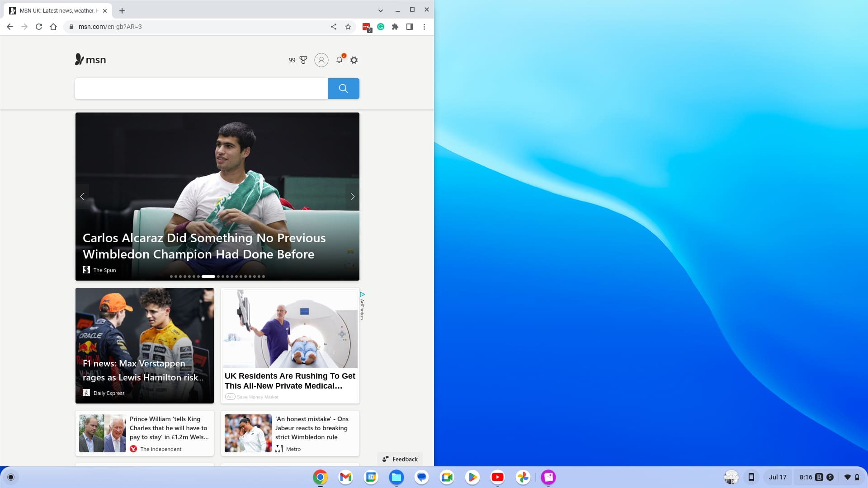Open the magenta app on shelf
868x488 pixels.
coord(548,477)
